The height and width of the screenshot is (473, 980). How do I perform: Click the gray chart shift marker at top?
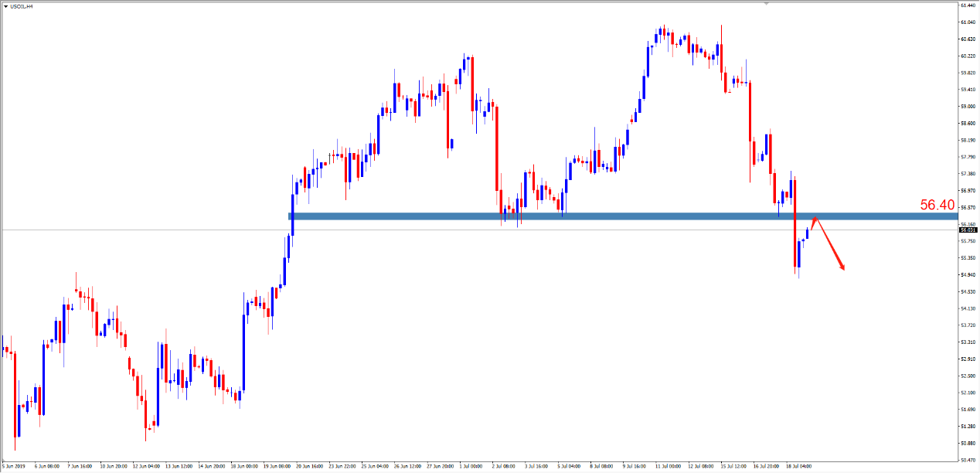point(767,4)
